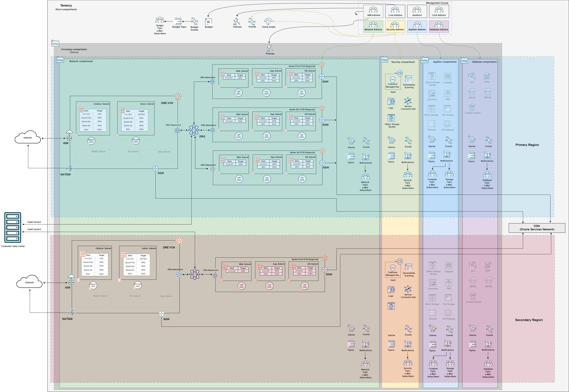The height and width of the screenshot is (392, 569).
Task: Select the Primary Region label
Action: pyautogui.click(x=527, y=145)
